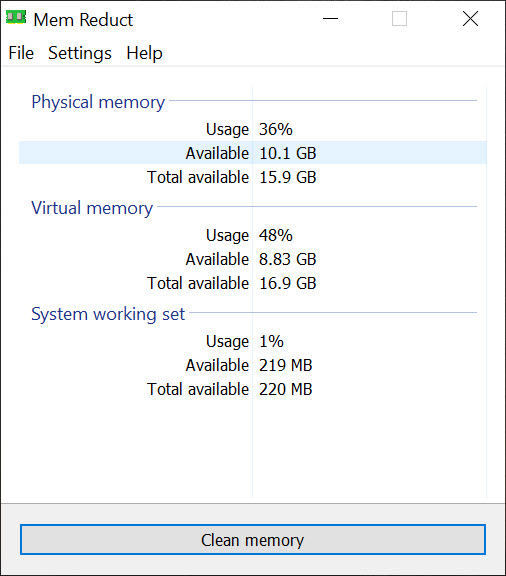Select virtual memory Usage 48% row

click(x=253, y=235)
